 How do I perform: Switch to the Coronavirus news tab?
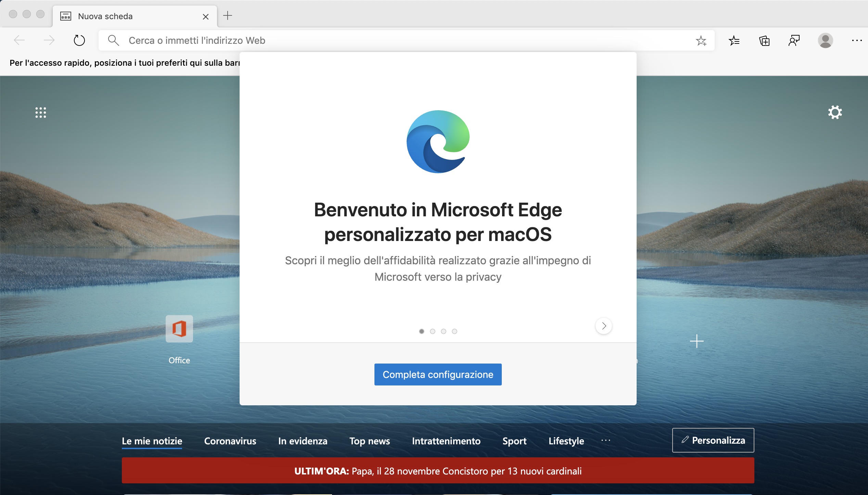click(230, 441)
